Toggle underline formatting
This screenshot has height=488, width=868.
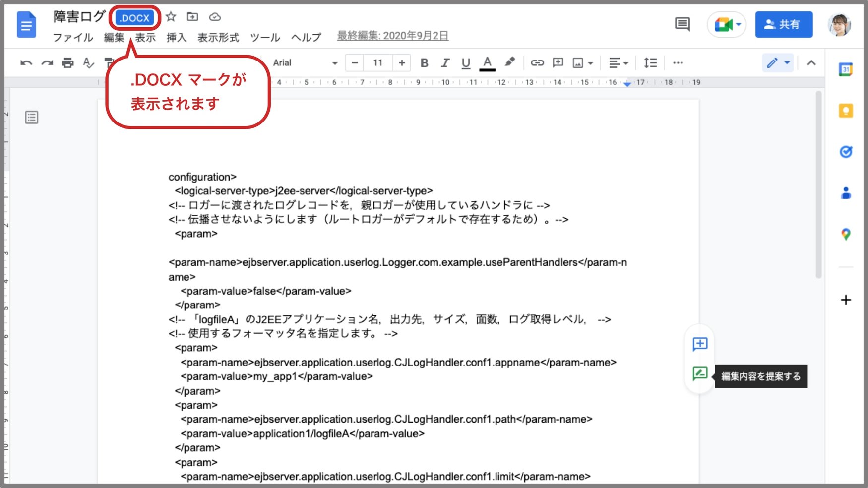tap(465, 63)
